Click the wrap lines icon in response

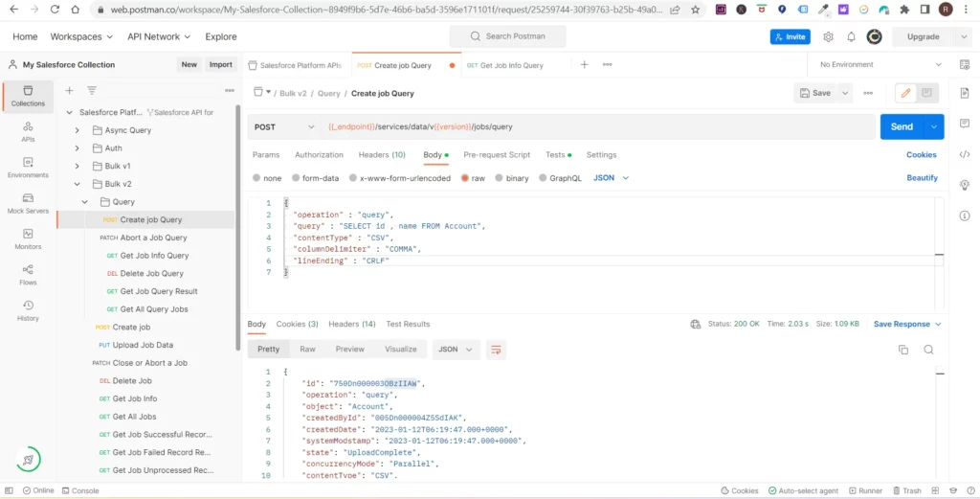pyautogui.click(x=496, y=350)
